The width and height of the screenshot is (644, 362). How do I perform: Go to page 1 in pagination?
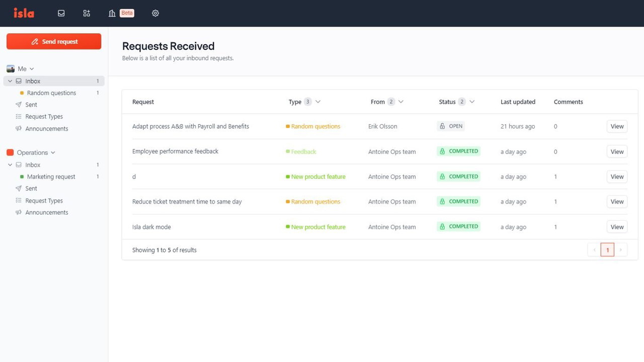pyautogui.click(x=607, y=250)
